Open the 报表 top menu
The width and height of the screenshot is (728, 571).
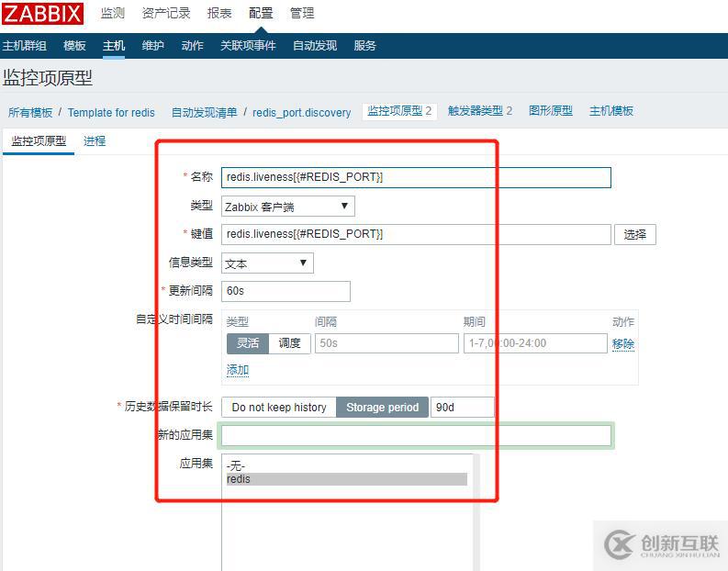tap(219, 13)
